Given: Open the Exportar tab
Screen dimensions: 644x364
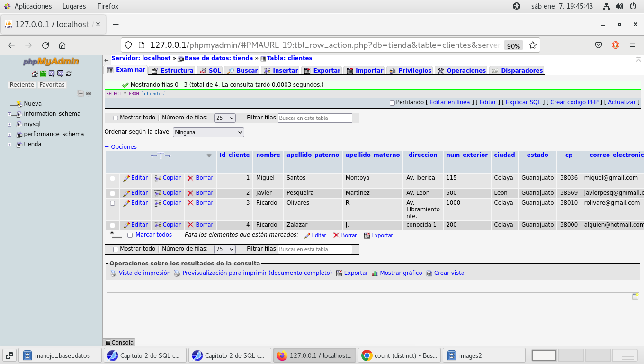Looking at the screenshot, I should (322, 71).
